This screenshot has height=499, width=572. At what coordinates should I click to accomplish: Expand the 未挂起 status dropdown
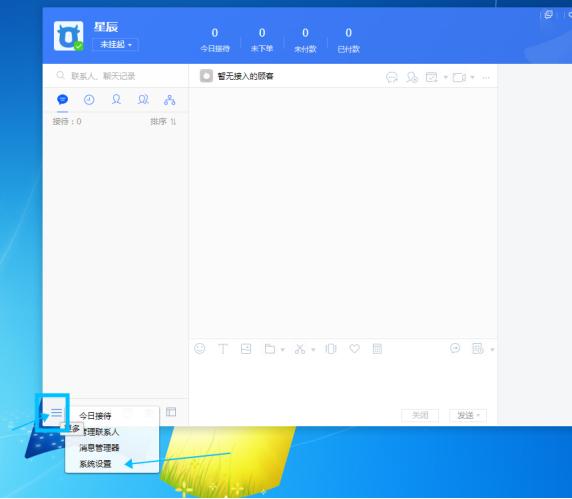click(x=116, y=45)
